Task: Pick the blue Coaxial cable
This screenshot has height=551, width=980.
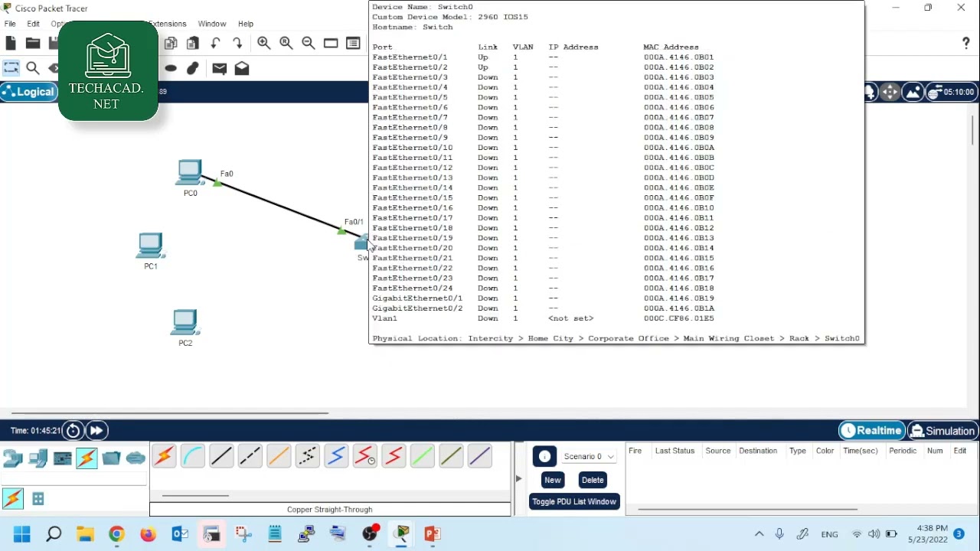Action: [x=336, y=457]
